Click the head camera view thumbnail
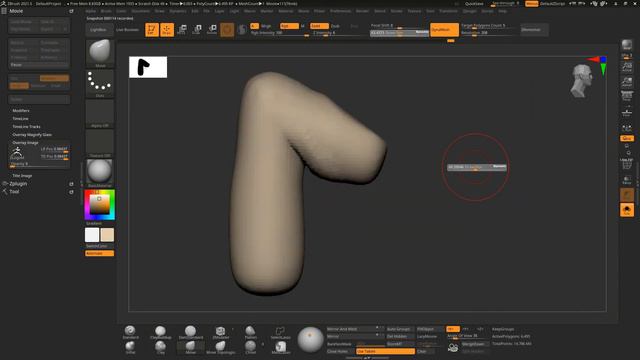 (582, 81)
